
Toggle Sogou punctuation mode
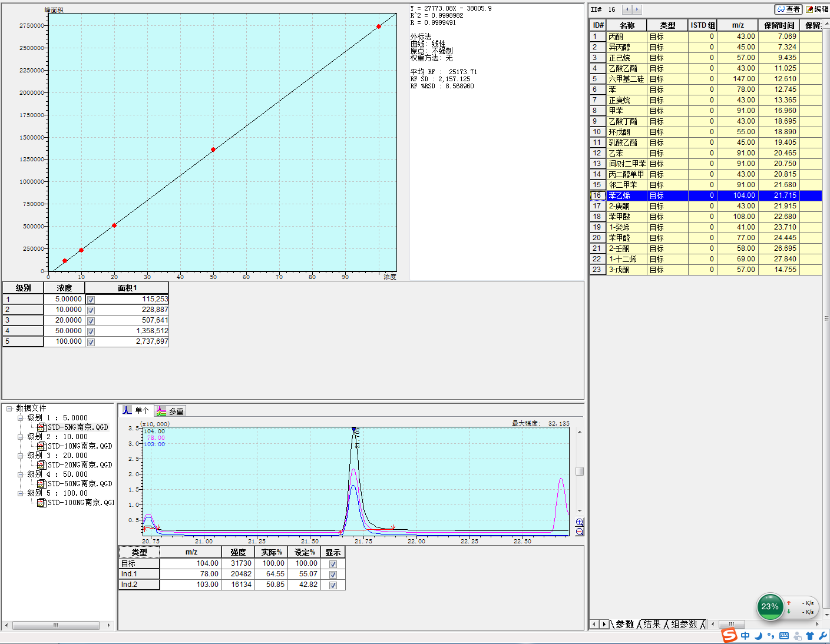tap(771, 636)
